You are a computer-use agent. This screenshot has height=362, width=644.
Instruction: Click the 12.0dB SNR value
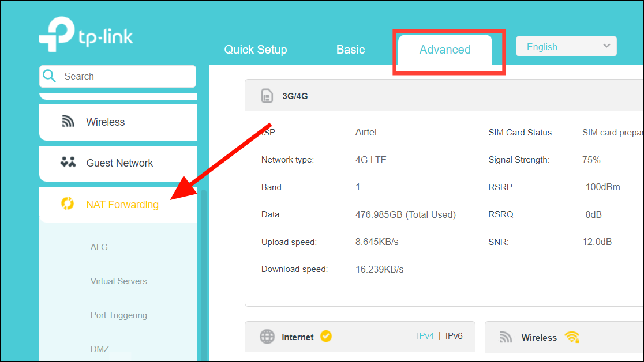(x=597, y=242)
